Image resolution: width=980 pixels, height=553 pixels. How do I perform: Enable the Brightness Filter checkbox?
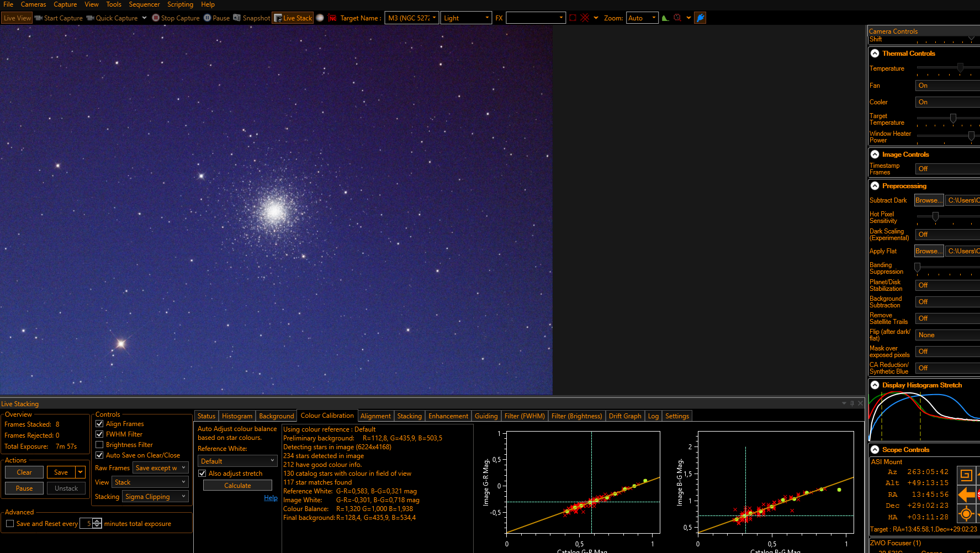[99, 445]
